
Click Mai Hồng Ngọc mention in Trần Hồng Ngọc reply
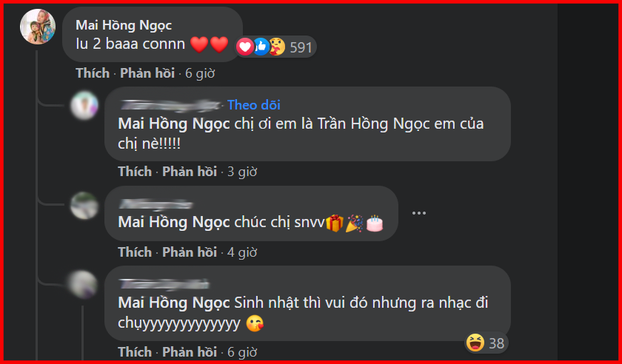tap(174, 124)
